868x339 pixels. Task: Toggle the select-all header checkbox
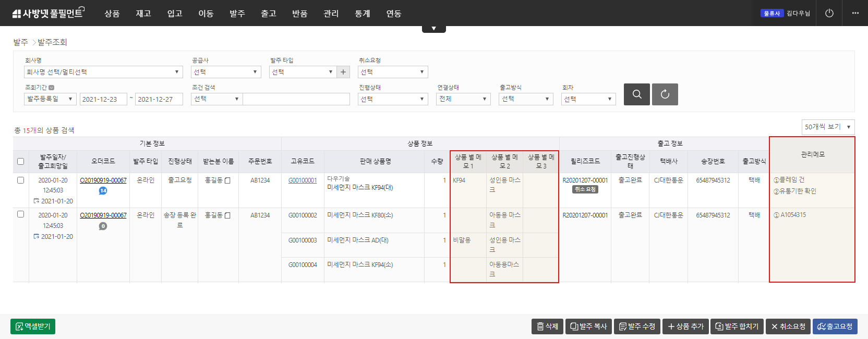[21, 162]
